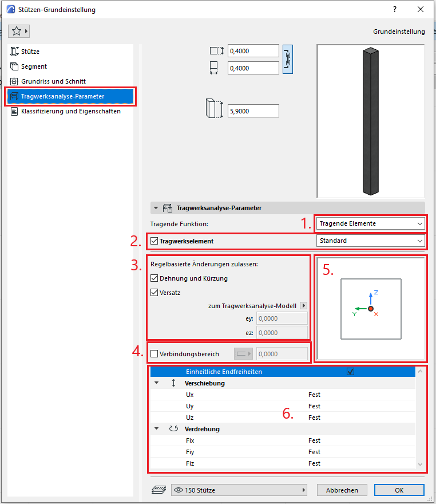
Task: Click the Grundriss und Schnitt icon
Action: click(14, 81)
